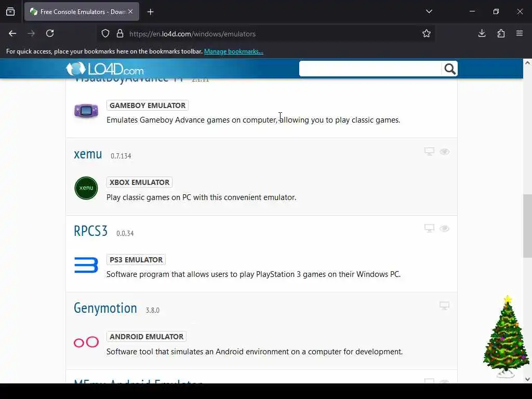Go to the LO4D.com homepage logo
This screenshot has width=532, height=399.
105,69
